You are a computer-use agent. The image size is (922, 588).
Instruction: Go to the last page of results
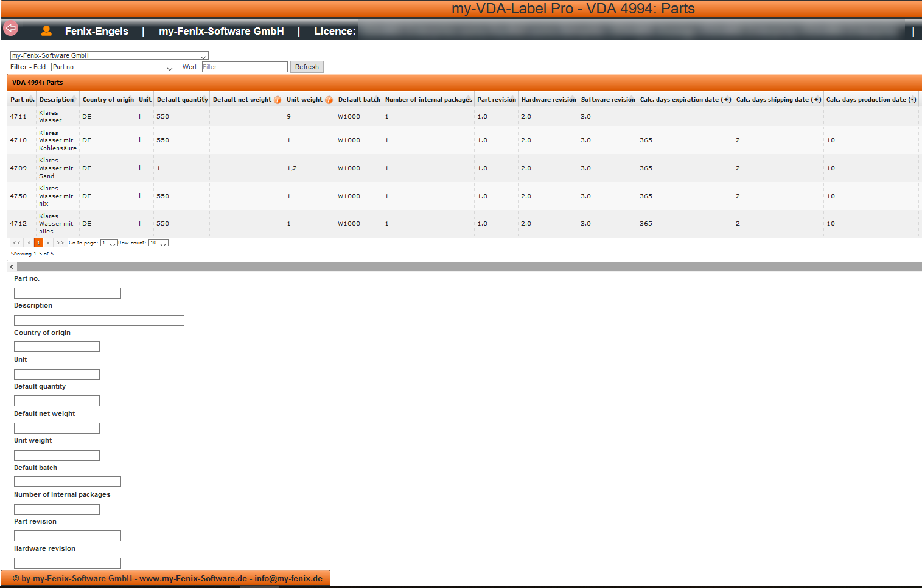click(60, 243)
